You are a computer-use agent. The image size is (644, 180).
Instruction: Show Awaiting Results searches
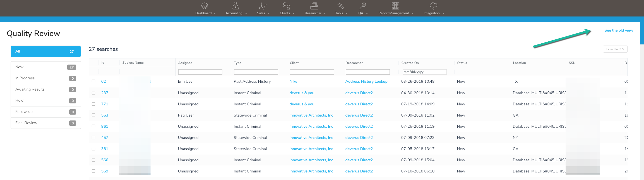point(46,89)
